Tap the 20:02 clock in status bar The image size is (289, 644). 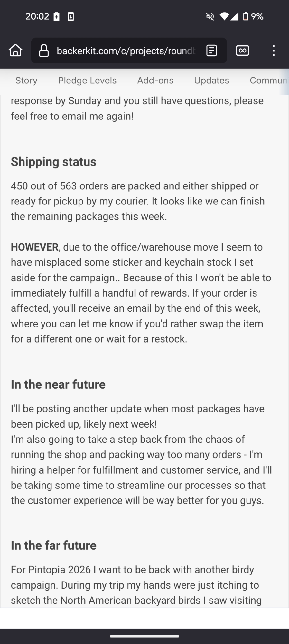click(x=37, y=16)
